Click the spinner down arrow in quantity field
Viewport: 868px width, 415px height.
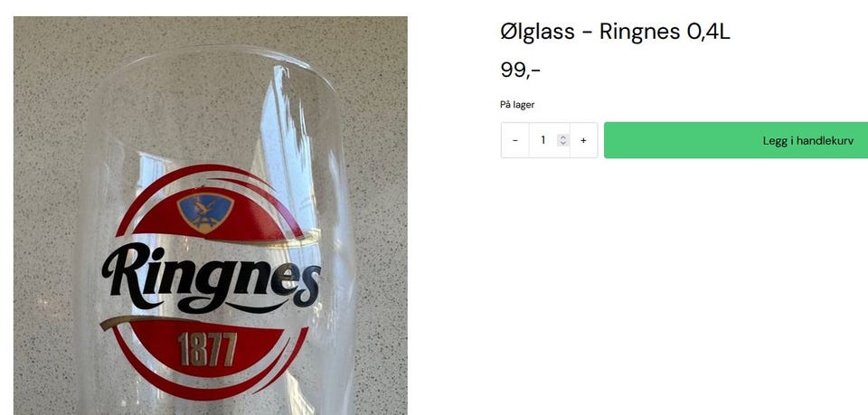pyautogui.click(x=563, y=144)
